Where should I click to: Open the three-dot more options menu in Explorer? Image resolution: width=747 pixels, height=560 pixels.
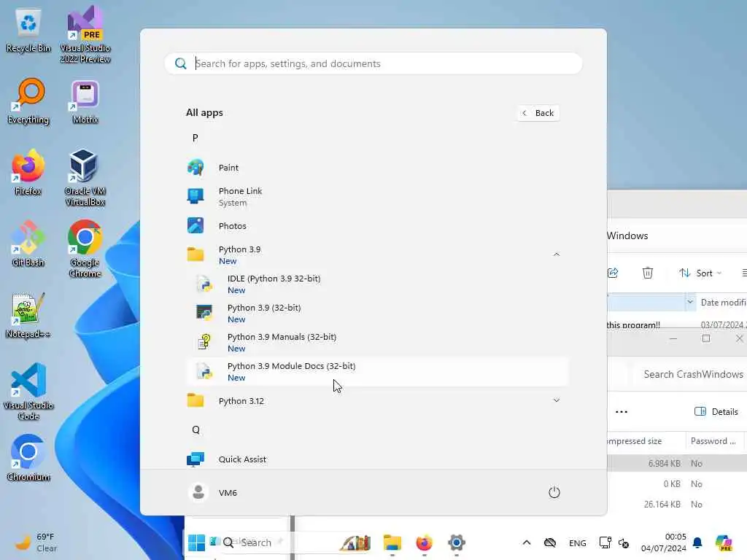622,412
